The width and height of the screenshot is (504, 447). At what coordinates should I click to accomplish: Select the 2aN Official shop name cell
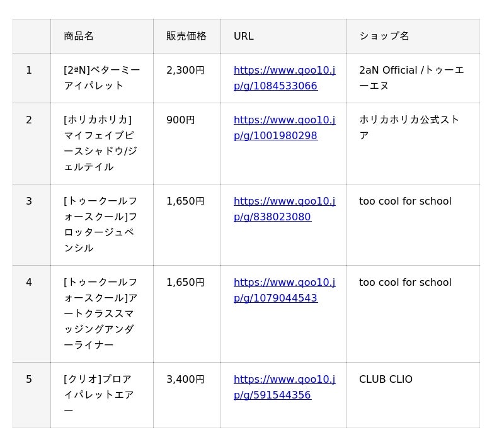[411, 78]
